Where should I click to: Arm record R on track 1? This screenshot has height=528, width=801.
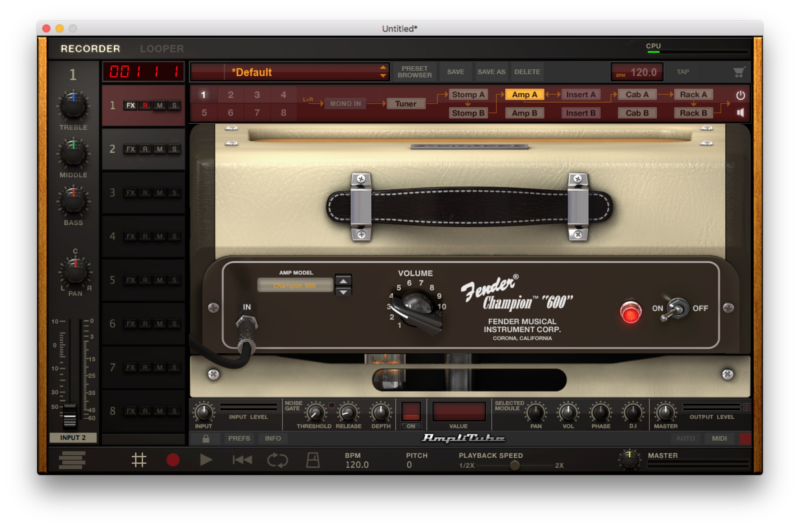pos(146,106)
